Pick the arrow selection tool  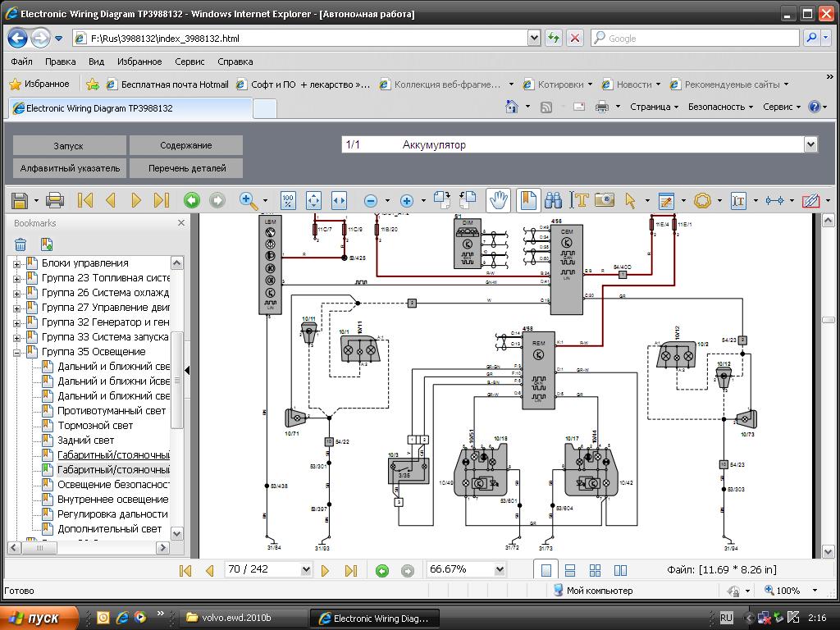pyautogui.click(x=630, y=200)
